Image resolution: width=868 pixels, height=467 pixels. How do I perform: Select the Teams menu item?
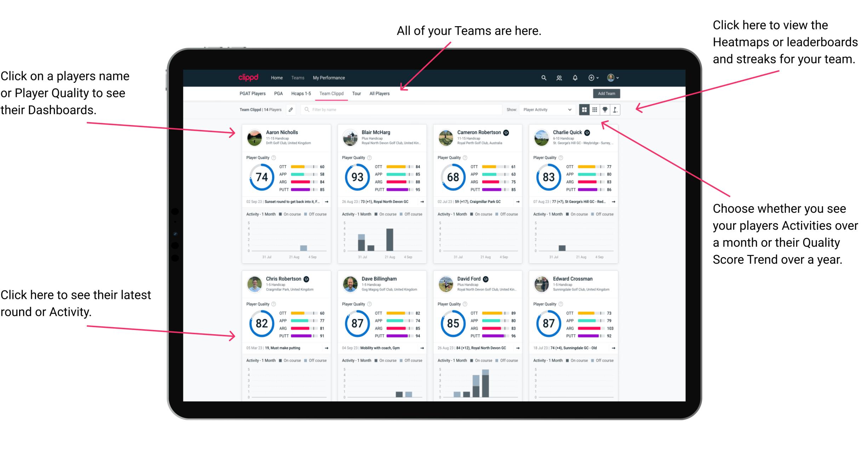point(297,78)
